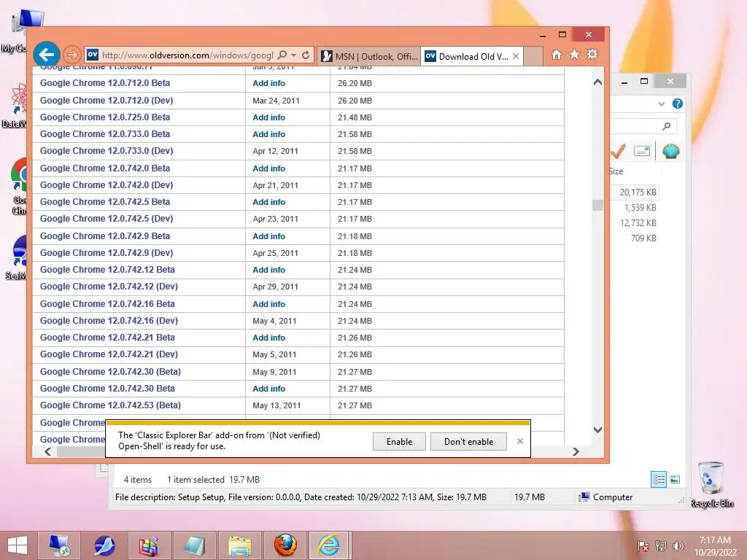
Task: Open the WinRAR taskbar icon
Action: [149, 545]
